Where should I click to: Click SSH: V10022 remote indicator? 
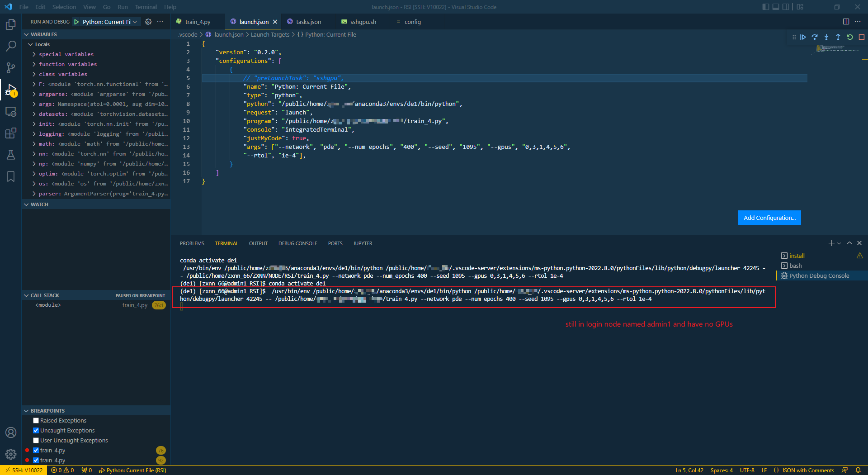pos(24,470)
